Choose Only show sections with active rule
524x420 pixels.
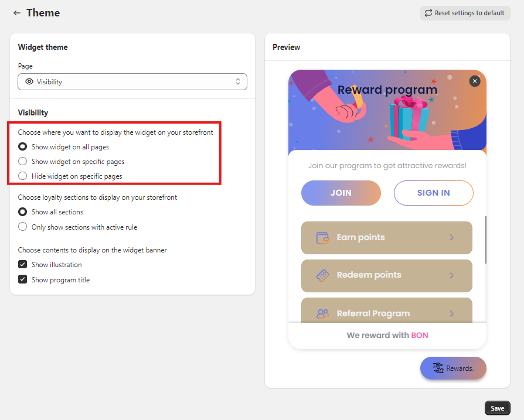coord(22,227)
